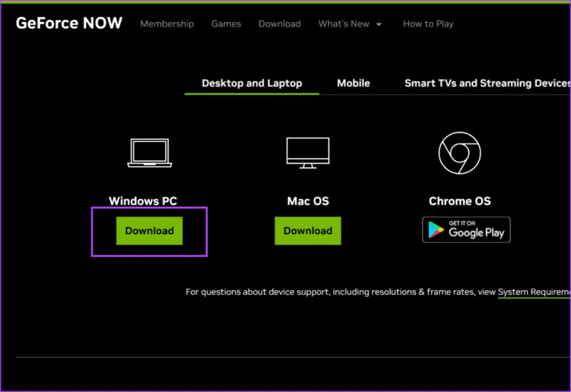Viewport: 571px width, 392px height.
Task: Open the System Requirements link
Action: (534, 292)
